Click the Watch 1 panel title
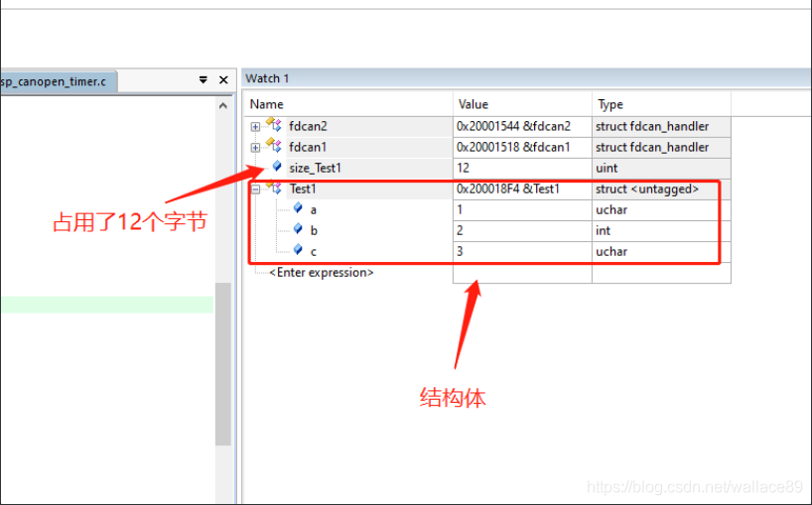812x505 pixels. tap(267, 78)
